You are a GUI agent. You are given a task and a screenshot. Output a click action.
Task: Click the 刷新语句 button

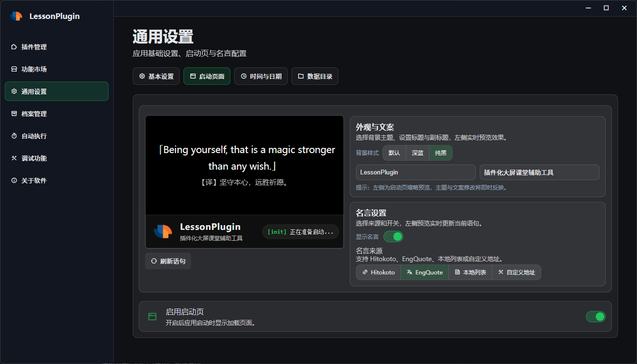coord(168,261)
